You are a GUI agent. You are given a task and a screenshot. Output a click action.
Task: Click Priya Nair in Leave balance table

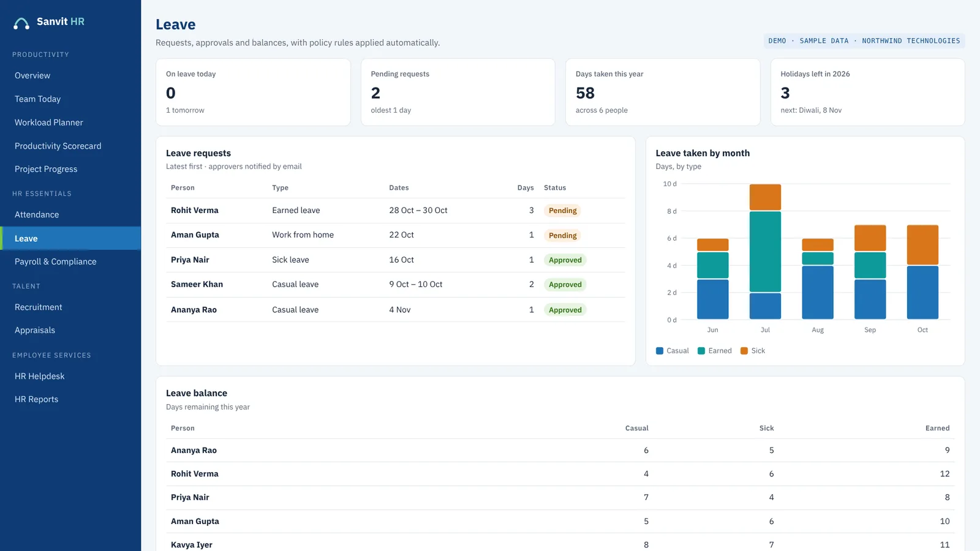pos(190,497)
